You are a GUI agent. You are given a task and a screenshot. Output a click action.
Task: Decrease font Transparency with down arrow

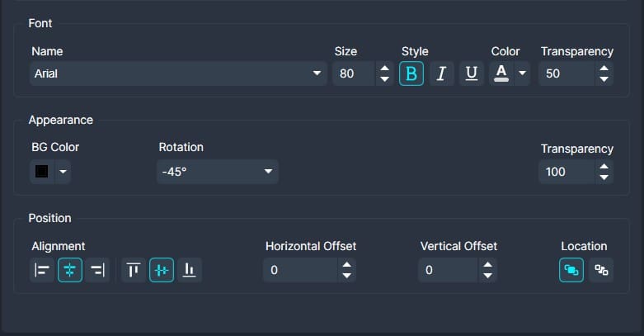(x=604, y=79)
